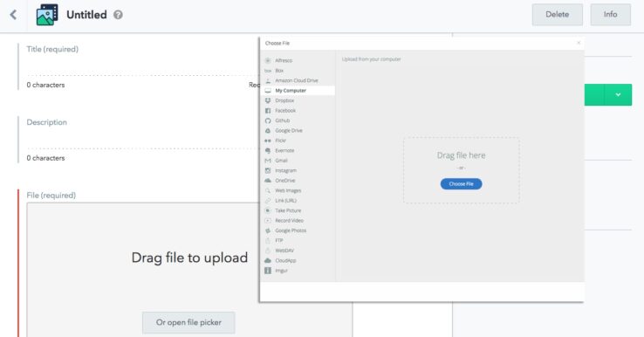This screenshot has width=644, height=337.
Task: Choose Record Video option
Action: (298, 221)
